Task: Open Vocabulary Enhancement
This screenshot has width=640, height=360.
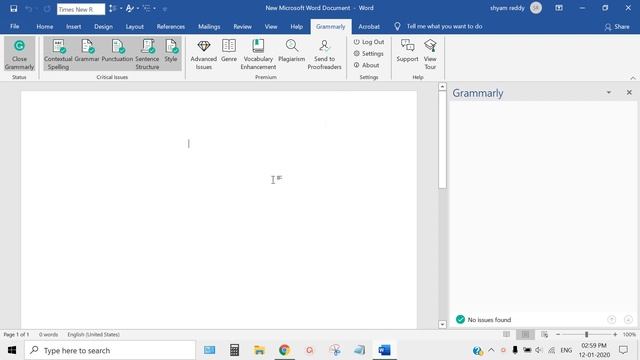Action: point(258,54)
